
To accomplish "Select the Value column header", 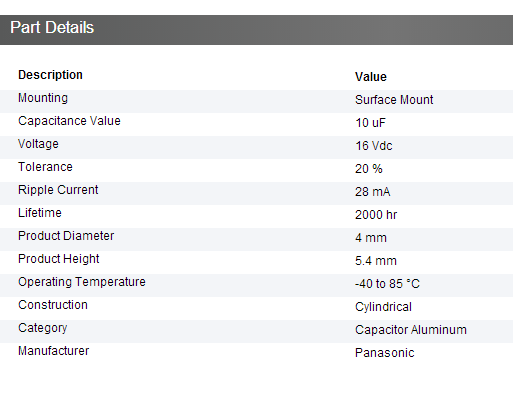I will coord(371,77).
